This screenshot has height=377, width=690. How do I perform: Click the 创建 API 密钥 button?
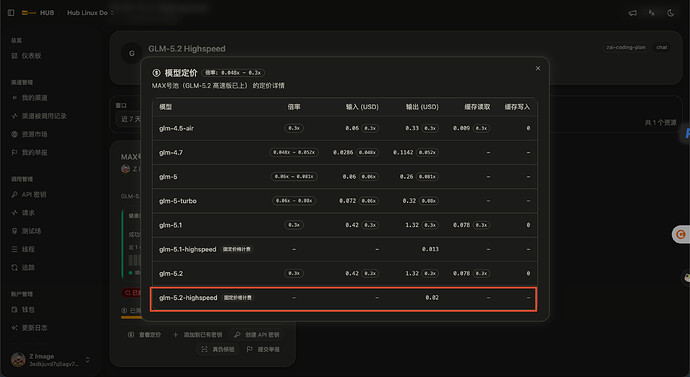pos(257,335)
